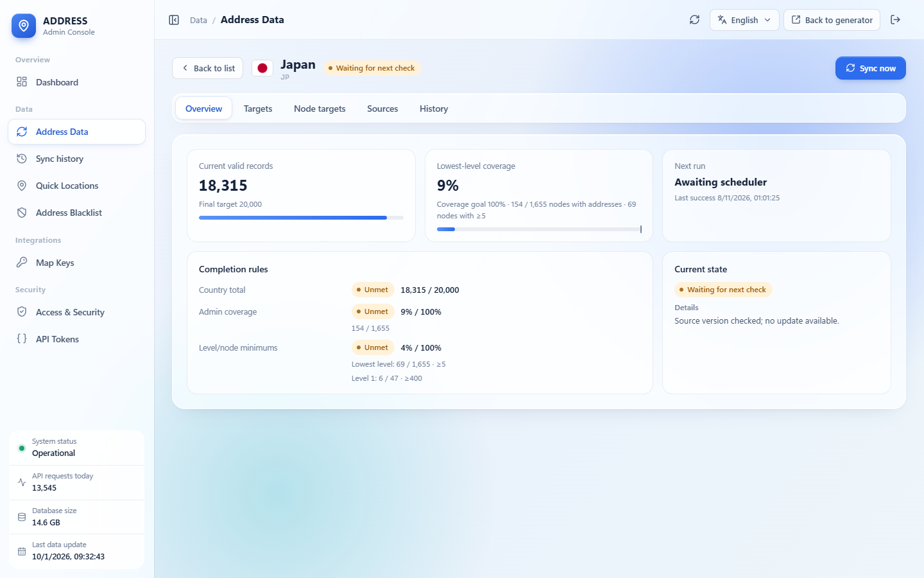Image resolution: width=924 pixels, height=578 pixels.
Task: Click the ADDRESS location-pin logo icon
Action: (x=24, y=26)
